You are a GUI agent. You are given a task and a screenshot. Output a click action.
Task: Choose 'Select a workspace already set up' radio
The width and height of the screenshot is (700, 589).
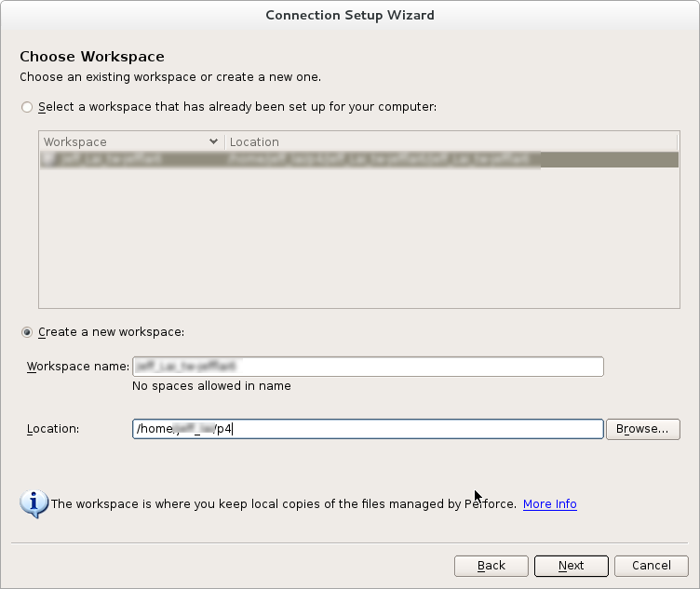click(27, 107)
